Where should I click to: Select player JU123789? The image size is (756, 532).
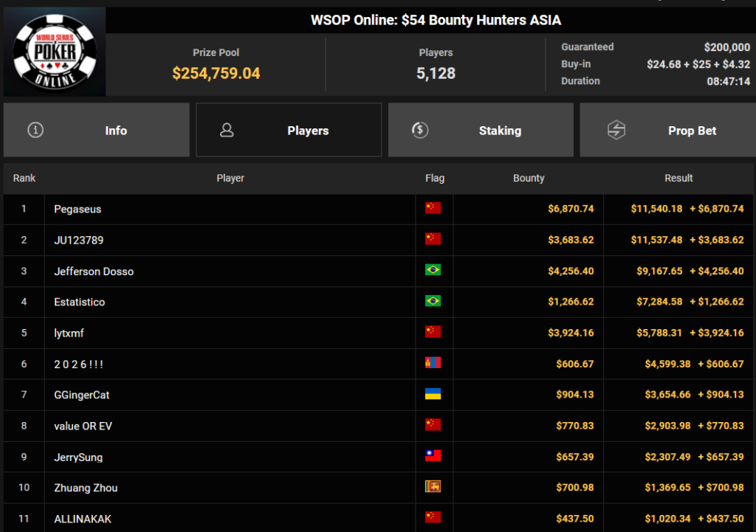78,240
